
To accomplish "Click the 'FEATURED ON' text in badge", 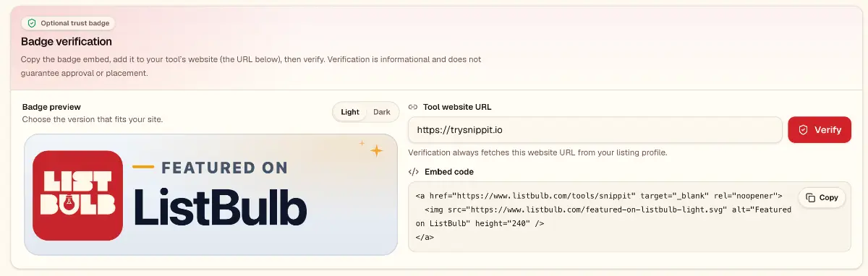I will click(x=224, y=168).
